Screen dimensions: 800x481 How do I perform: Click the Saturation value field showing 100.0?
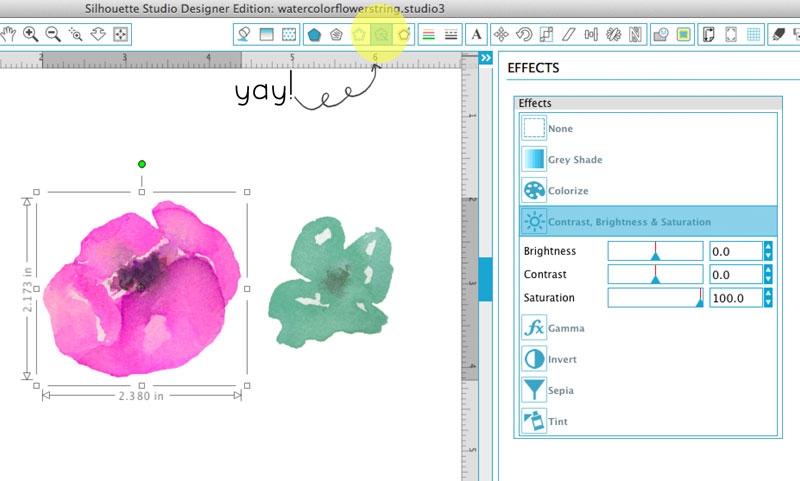pos(736,298)
